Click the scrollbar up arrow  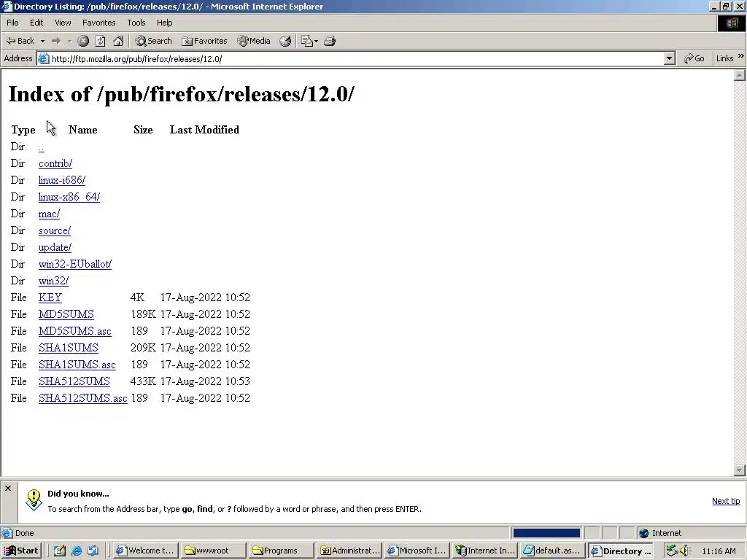click(740, 75)
